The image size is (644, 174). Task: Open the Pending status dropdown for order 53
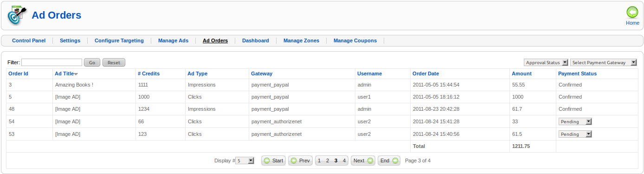pyautogui.click(x=575, y=134)
